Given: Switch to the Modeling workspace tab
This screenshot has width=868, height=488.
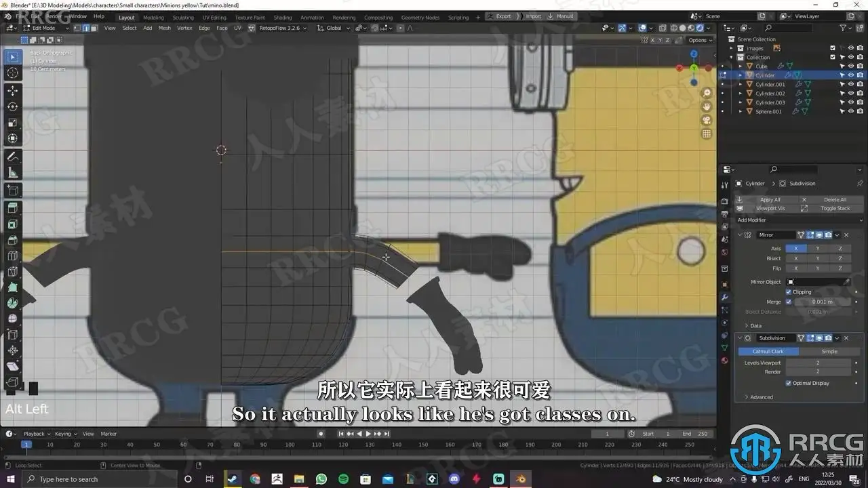Looking at the screenshot, I should tap(153, 18).
